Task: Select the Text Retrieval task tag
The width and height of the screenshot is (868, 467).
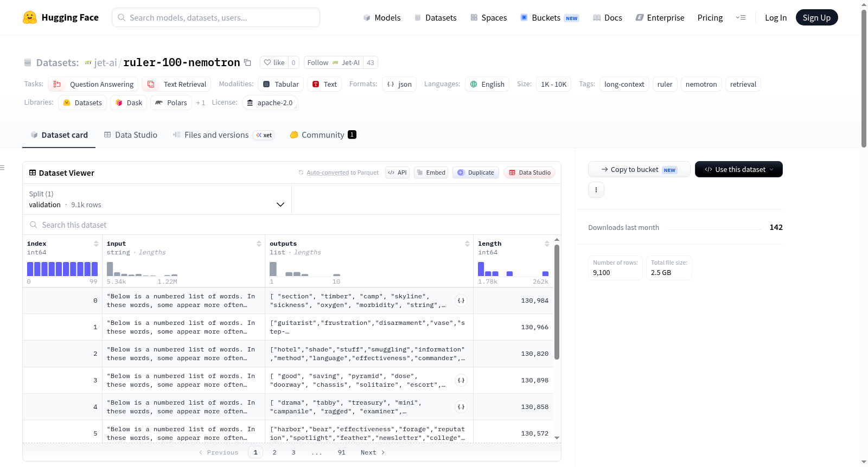Action: coord(177,84)
